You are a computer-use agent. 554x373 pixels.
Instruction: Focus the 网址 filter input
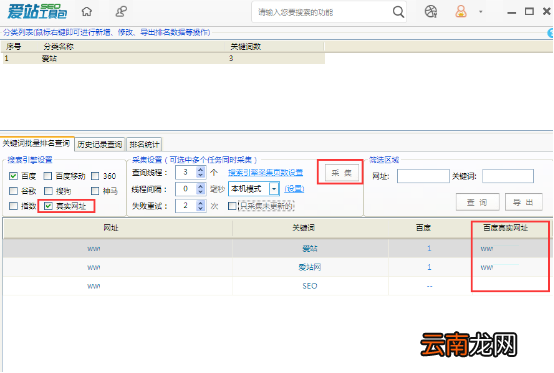pyautogui.click(x=423, y=176)
